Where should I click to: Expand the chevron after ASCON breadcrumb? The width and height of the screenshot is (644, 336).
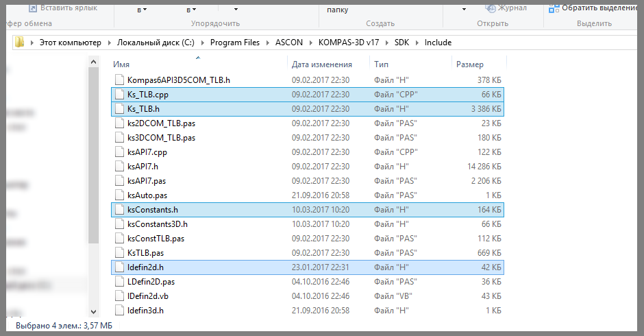click(x=310, y=43)
